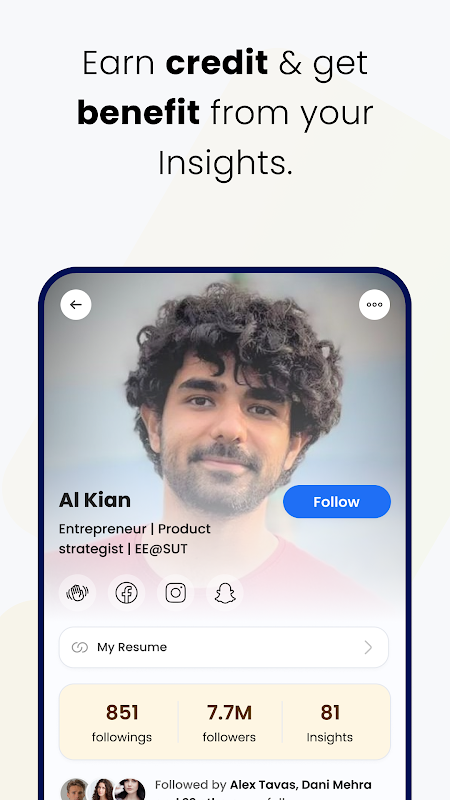The height and width of the screenshot is (800, 450).
Task: Open the My Resume link row
Action: 224,647
